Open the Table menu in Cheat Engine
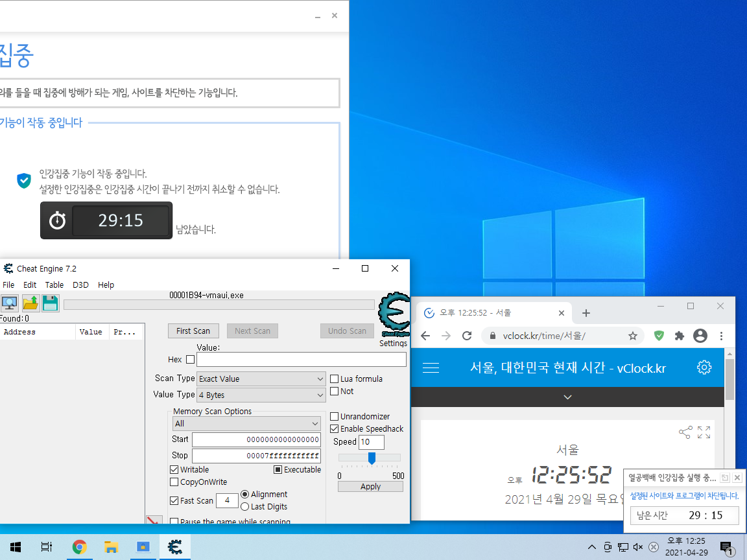 [x=54, y=285]
